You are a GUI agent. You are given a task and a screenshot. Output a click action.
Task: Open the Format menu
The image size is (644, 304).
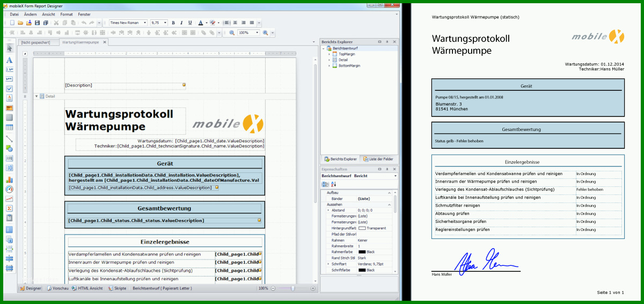coord(67,14)
